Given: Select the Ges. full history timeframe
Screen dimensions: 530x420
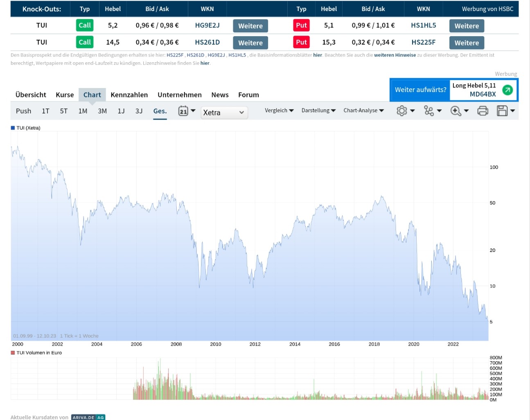Looking at the screenshot, I should click(x=160, y=111).
